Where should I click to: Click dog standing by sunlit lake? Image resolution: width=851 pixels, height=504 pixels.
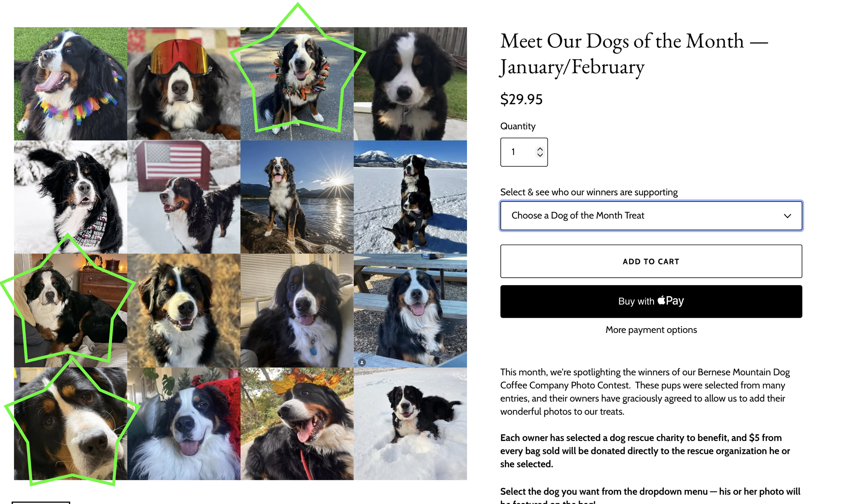point(297,197)
